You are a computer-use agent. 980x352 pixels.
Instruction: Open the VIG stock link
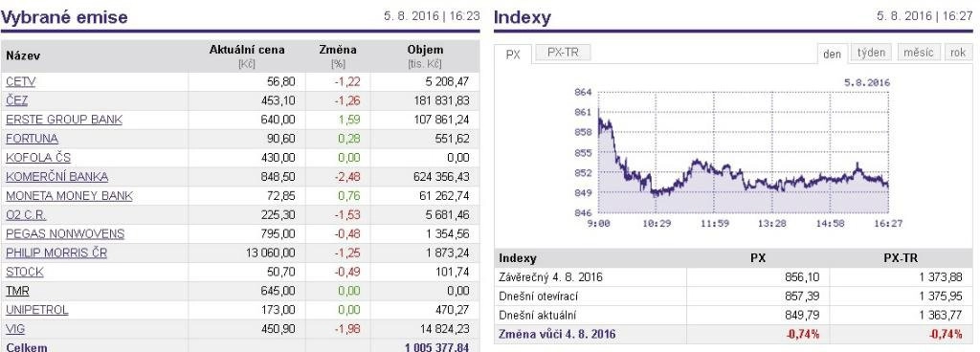click(15, 329)
